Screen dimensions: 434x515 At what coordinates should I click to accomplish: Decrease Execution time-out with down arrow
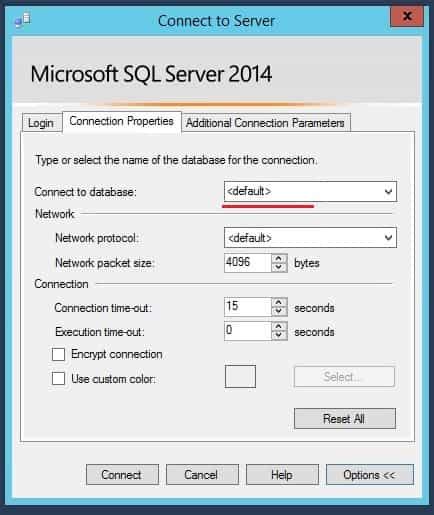coord(279,336)
